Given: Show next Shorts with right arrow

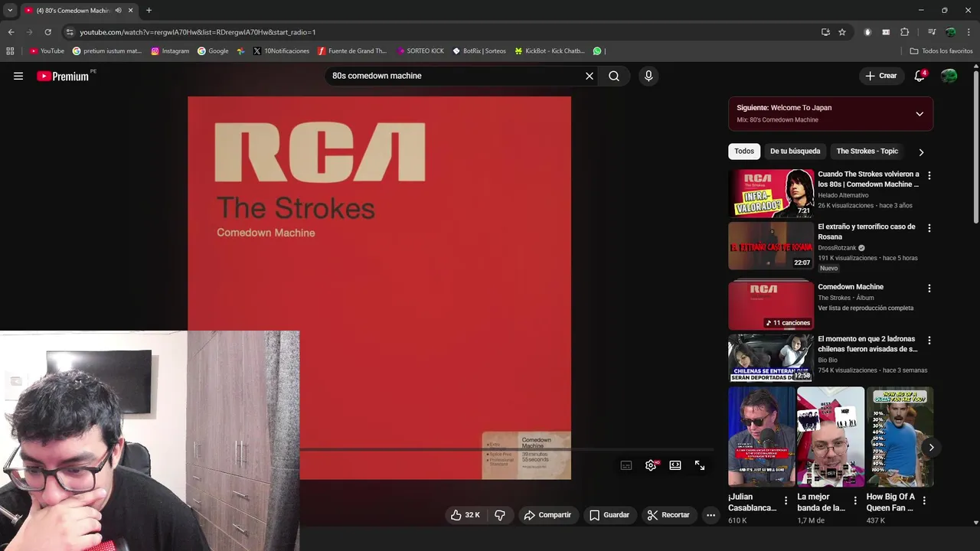Looking at the screenshot, I should pyautogui.click(x=931, y=448).
